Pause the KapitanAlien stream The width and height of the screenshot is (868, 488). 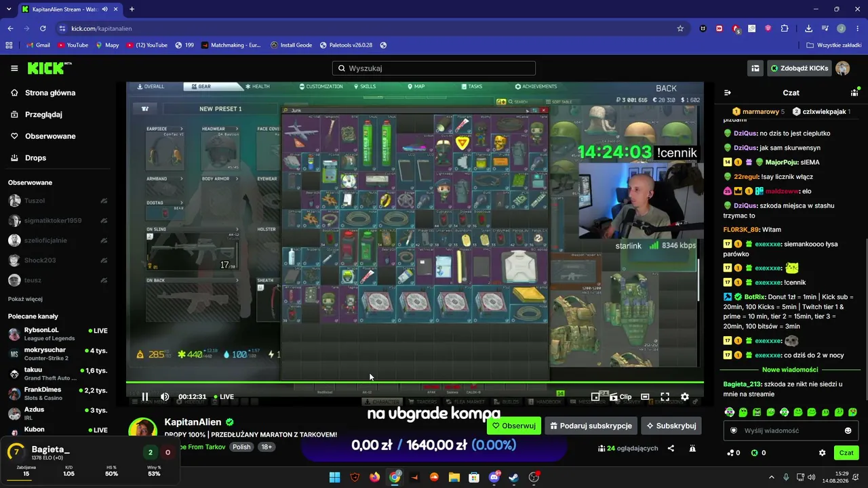point(144,396)
